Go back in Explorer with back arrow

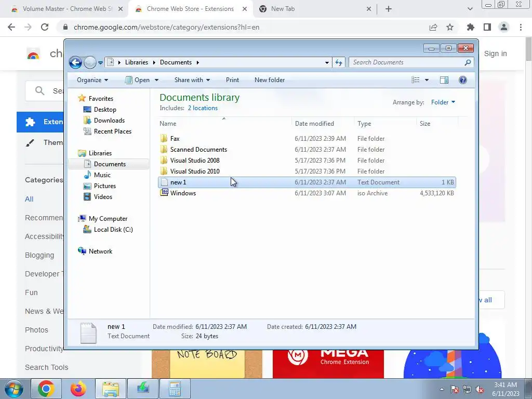tap(75, 62)
